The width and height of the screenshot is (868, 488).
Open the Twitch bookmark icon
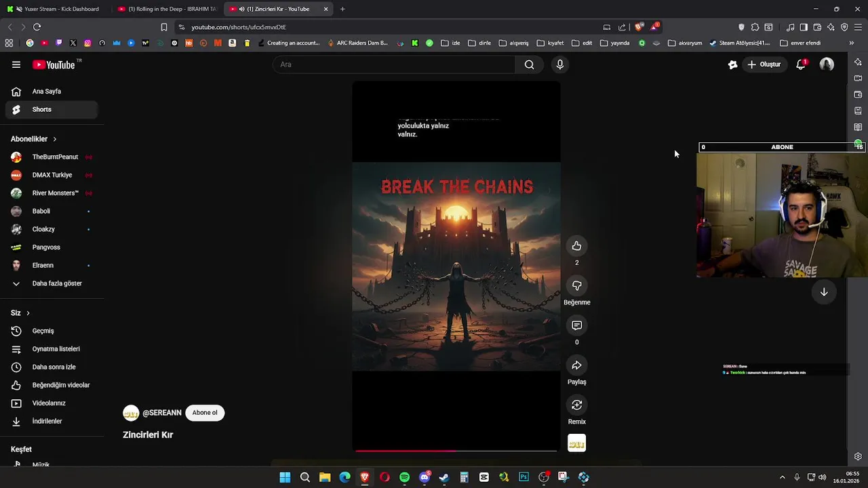click(x=58, y=43)
